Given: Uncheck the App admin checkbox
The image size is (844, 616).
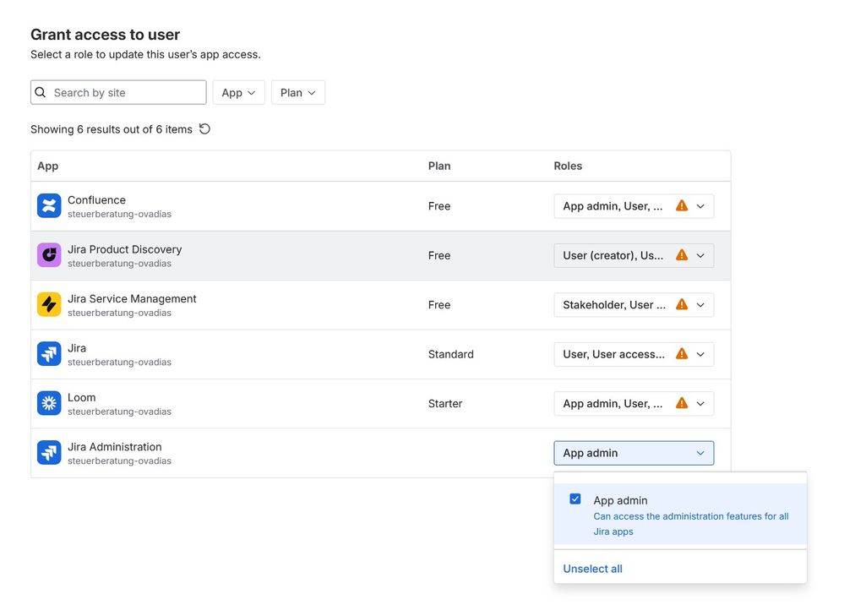Looking at the screenshot, I should (x=575, y=499).
